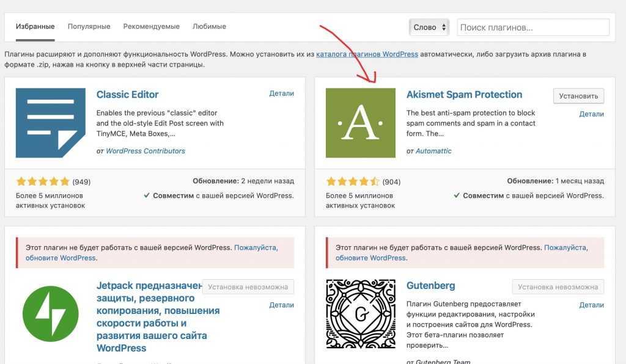The width and height of the screenshot is (626, 364).
Task: Open the Automattic author link
Action: [433, 151]
